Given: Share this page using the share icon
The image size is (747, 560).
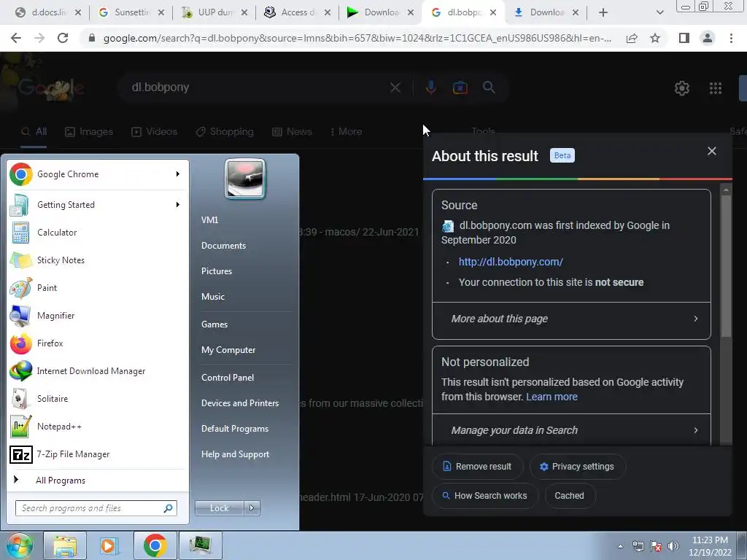Looking at the screenshot, I should pyautogui.click(x=632, y=38).
